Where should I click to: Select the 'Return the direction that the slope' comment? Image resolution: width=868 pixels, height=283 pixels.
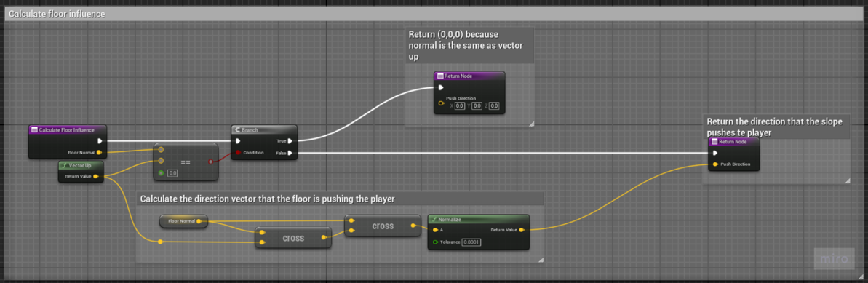pyautogui.click(x=777, y=127)
